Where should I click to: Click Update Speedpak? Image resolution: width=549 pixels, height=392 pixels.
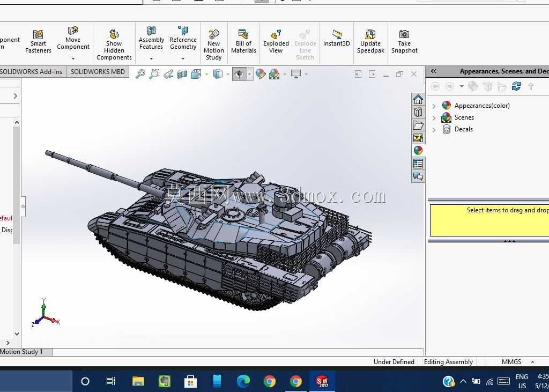370,42
